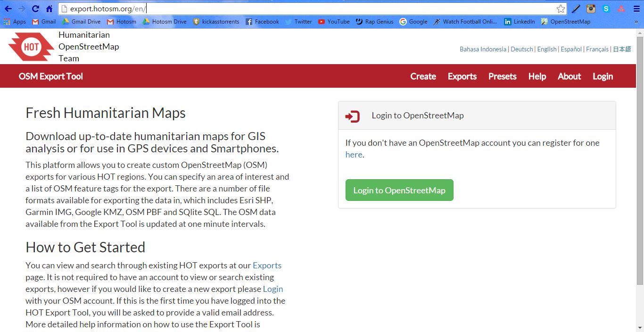The height and width of the screenshot is (332, 644).
Task: Click the 'How to Get Started' heading
Action: [85, 248]
